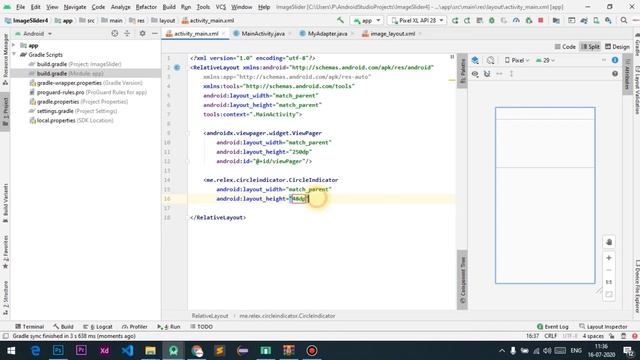Click in the layout_height value 48dp

tap(299, 199)
